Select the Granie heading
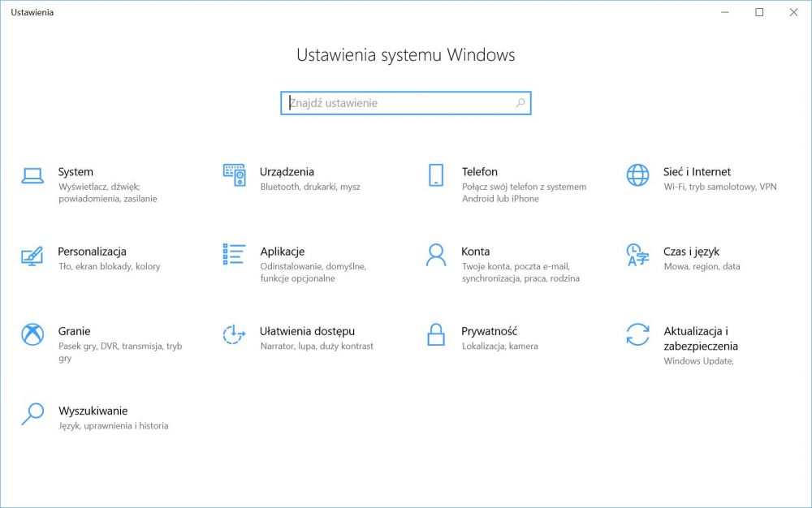The image size is (812, 508). pyautogui.click(x=74, y=331)
